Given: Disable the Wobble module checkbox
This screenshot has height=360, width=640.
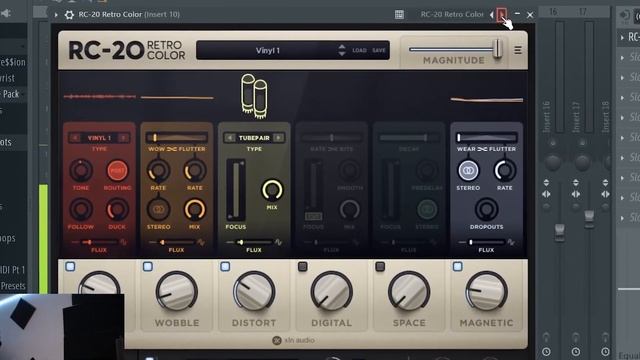Looking at the screenshot, I should pyautogui.click(x=148, y=267).
